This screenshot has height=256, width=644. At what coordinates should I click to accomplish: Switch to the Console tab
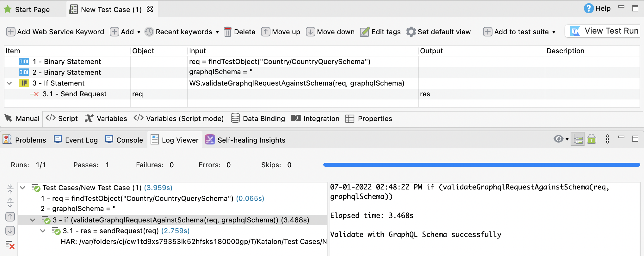[x=124, y=140]
